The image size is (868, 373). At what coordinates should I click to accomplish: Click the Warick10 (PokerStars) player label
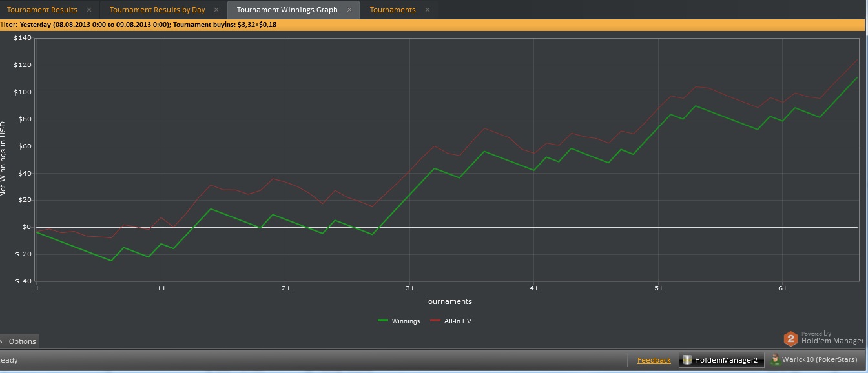[820, 359]
